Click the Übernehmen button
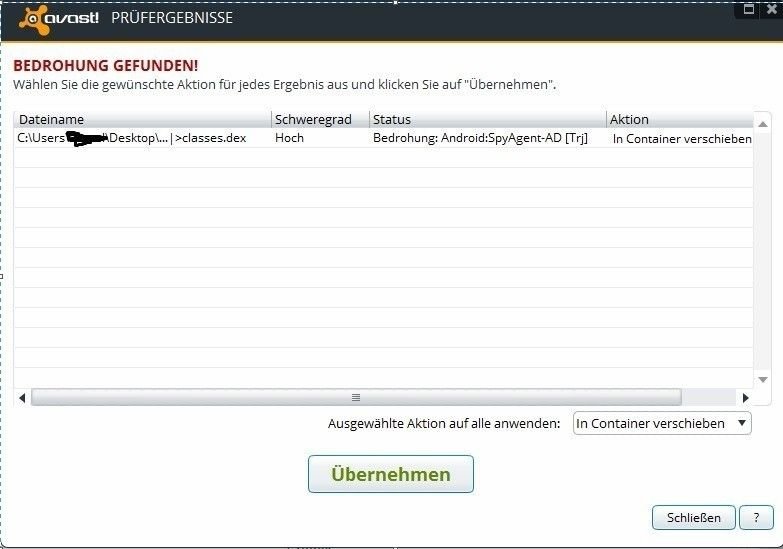The width and height of the screenshot is (783, 549). click(x=391, y=474)
